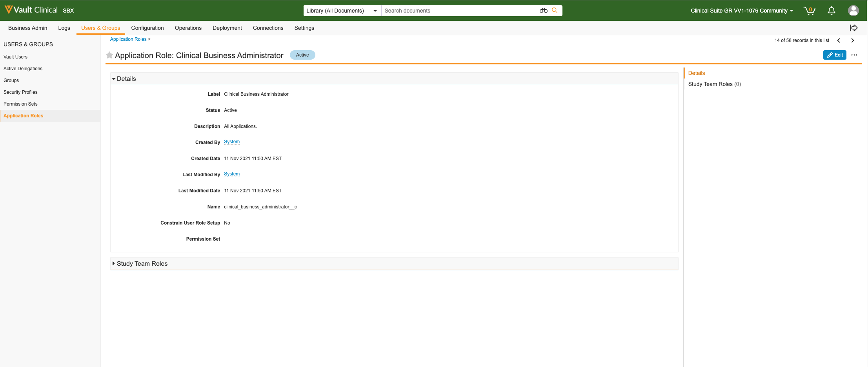
Task: Click the Active status badge
Action: (302, 55)
